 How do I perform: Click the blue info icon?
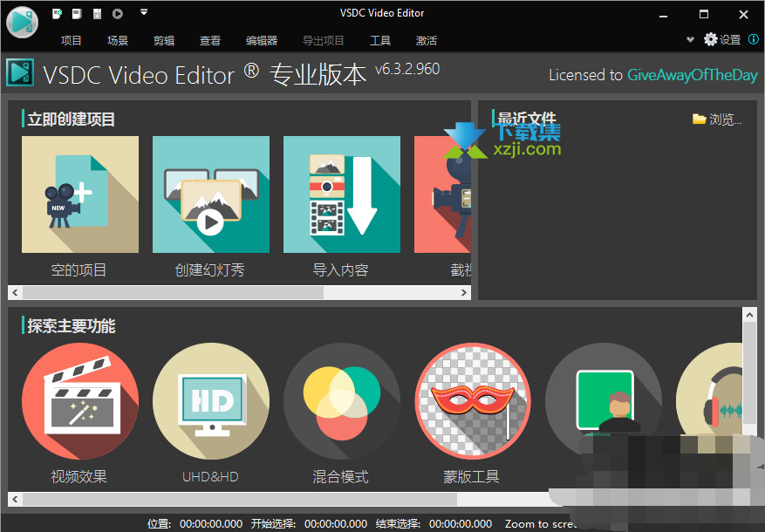pos(754,39)
